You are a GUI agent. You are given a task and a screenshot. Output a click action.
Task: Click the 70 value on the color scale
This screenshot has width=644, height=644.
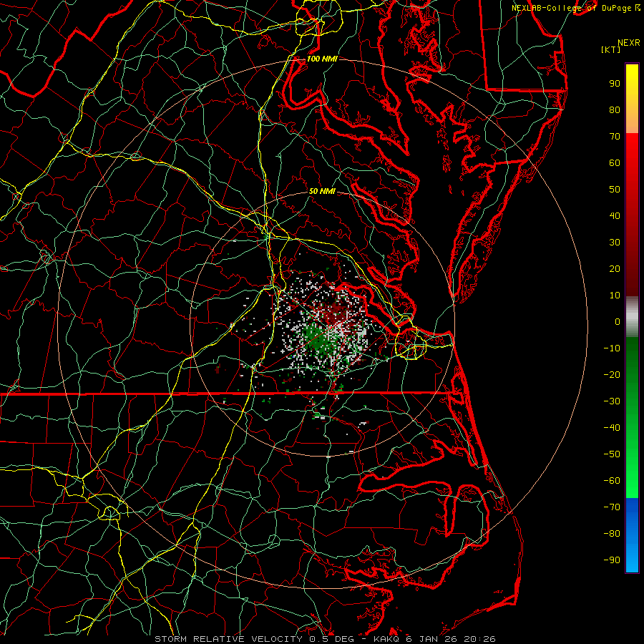point(615,137)
